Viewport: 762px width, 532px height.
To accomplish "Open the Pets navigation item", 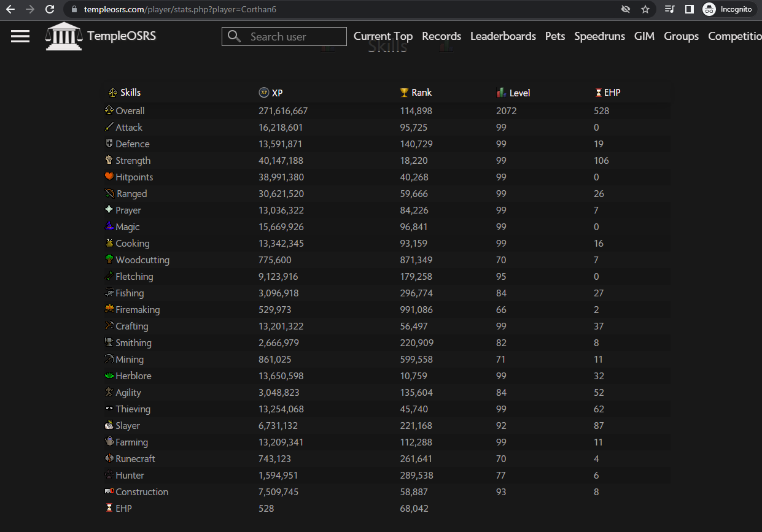I will [555, 36].
